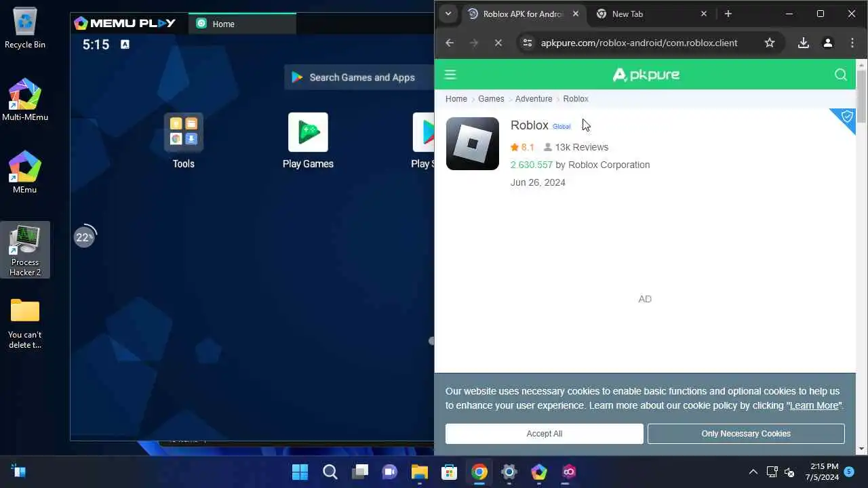Click the shield security badge
Screen dimensions: 868x488
point(846,117)
